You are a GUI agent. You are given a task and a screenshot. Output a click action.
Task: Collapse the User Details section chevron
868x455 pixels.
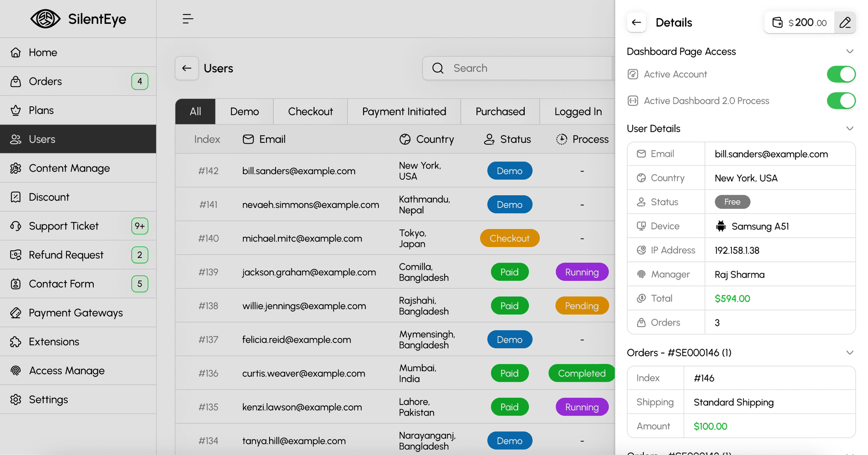849,128
